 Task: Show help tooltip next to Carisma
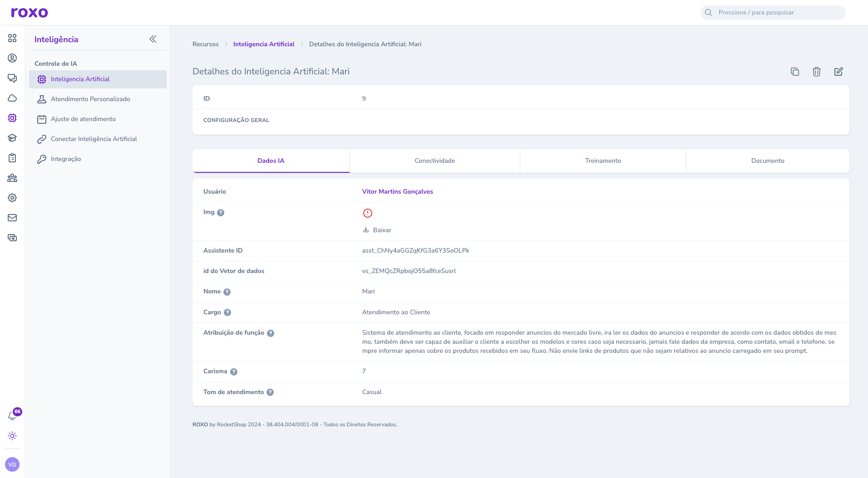[234, 372]
